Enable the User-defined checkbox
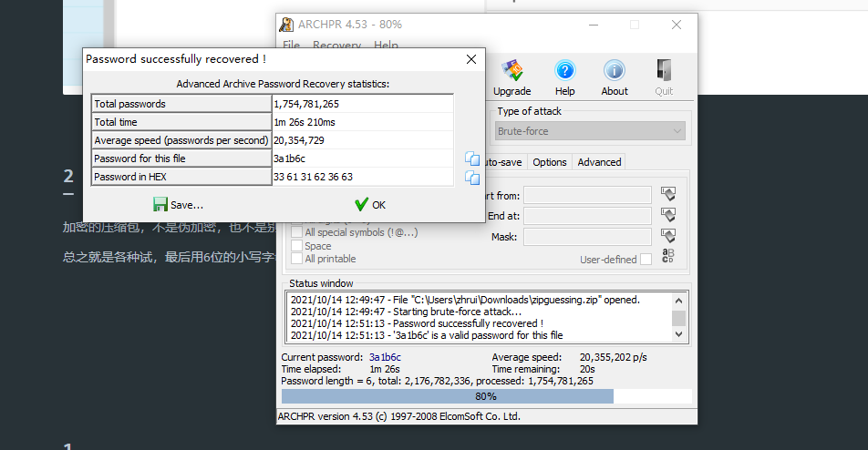The image size is (868, 450). point(646,260)
